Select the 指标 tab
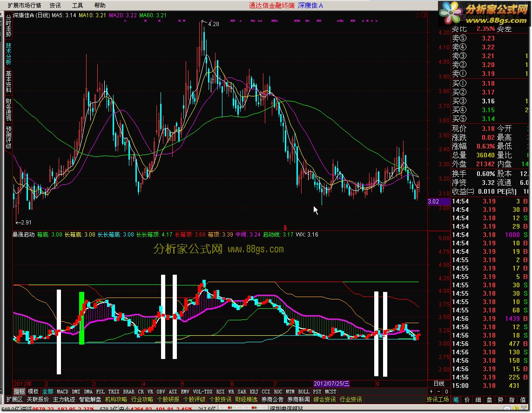The height and width of the screenshot is (413, 532). 20,392
